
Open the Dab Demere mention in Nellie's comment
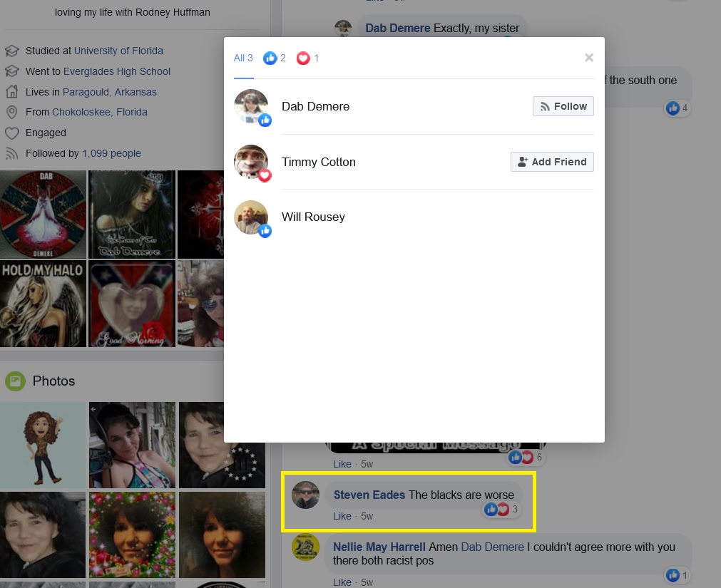point(493,547)
